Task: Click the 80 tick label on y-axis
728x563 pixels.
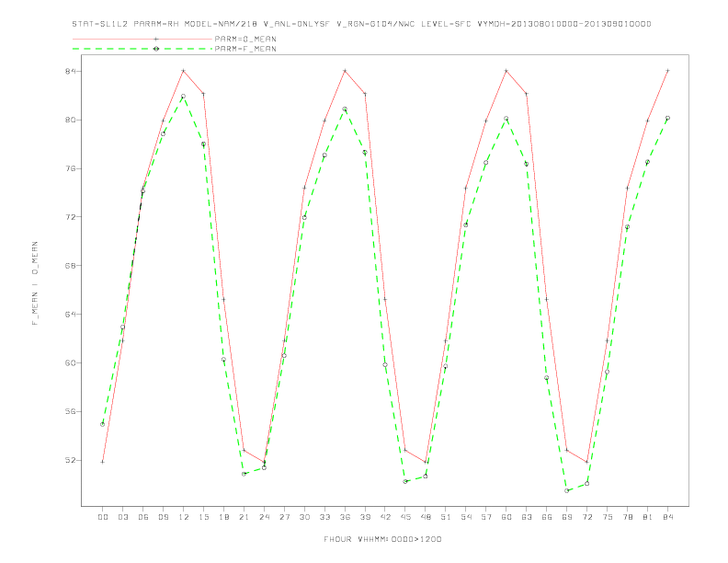Action: [x=70, y=120]
